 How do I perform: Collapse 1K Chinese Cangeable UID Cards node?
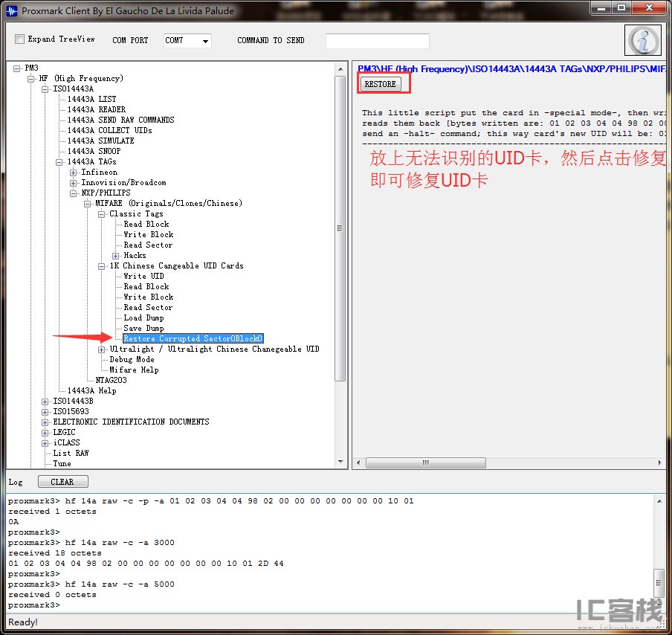click(x=102, y=266)
